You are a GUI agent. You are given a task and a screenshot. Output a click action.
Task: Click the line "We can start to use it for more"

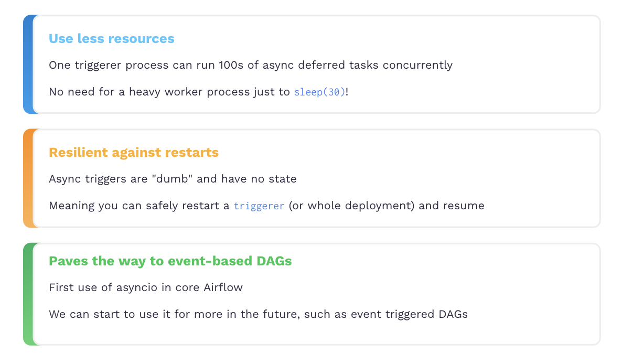click(x=258, y=315)
